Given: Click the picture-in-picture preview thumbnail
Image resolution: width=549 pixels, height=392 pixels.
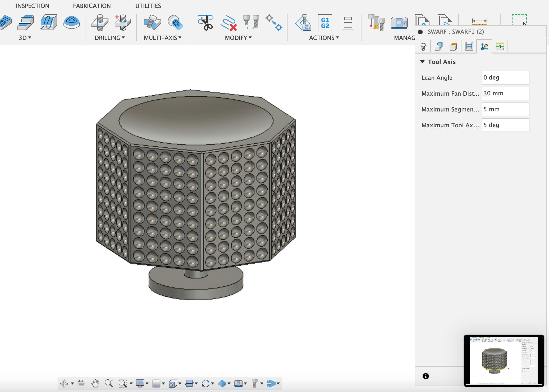Looking at the screenshot, I should pyautogui.click(x=504, y=361).
